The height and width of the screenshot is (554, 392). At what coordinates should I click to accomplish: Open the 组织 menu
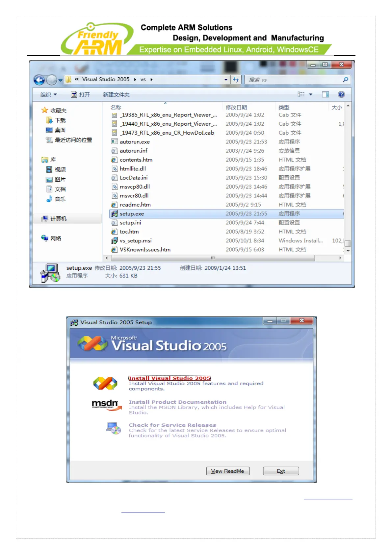click(48, 95)
